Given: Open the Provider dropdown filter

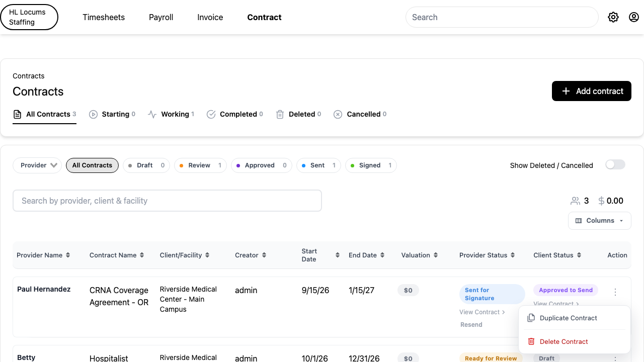Looking at the screenshot, I should pyautogui.click(x=37, y=165).
